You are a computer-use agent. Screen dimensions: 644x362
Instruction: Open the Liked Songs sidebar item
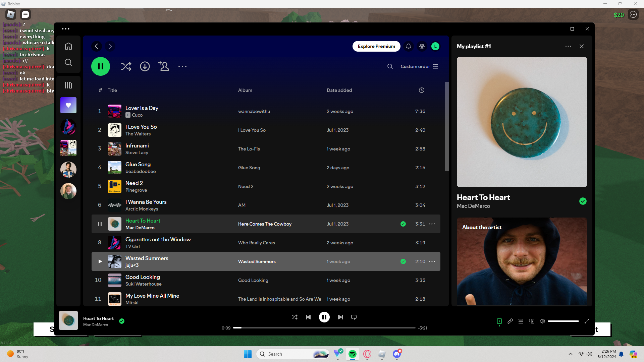(68, 105)
